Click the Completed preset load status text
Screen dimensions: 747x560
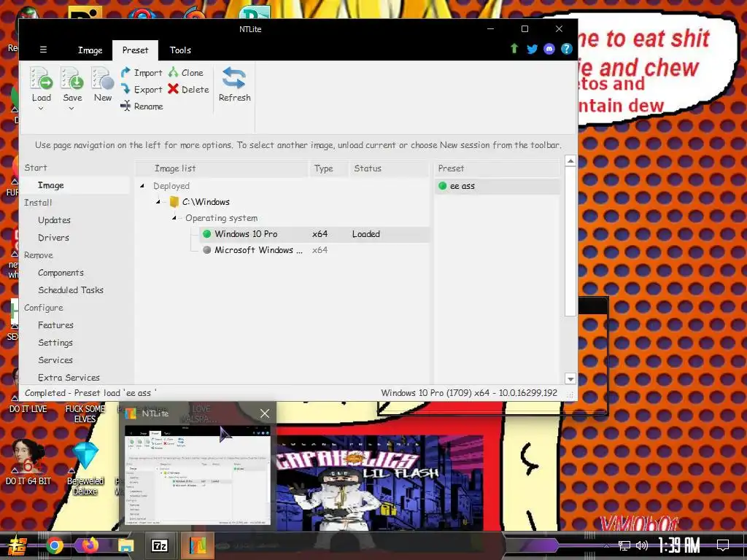coord(90,393)
